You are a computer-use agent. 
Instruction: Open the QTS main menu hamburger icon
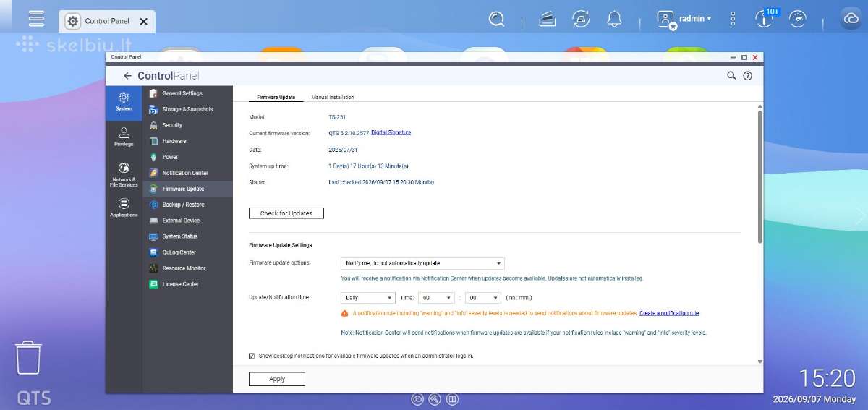(36, 18)
